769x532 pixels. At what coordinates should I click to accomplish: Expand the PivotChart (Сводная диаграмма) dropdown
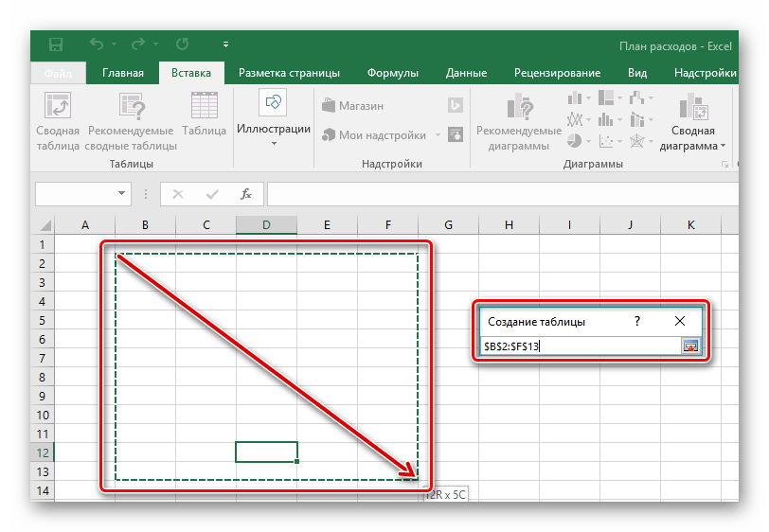(723, 147)
